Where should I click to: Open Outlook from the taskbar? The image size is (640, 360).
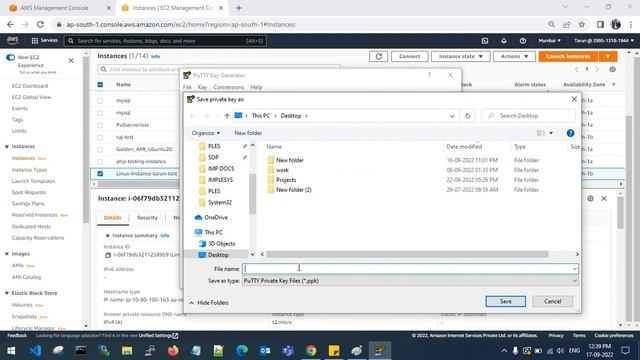click(265, 350)
